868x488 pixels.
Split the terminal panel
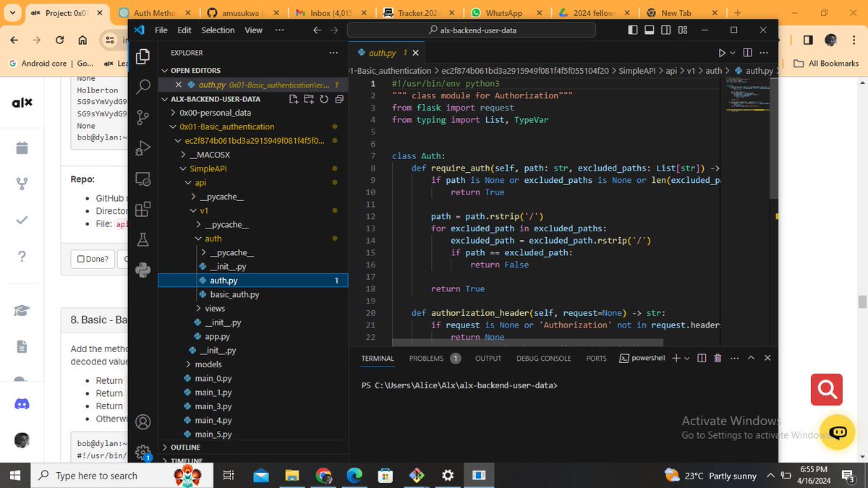(x=702, y=358)
